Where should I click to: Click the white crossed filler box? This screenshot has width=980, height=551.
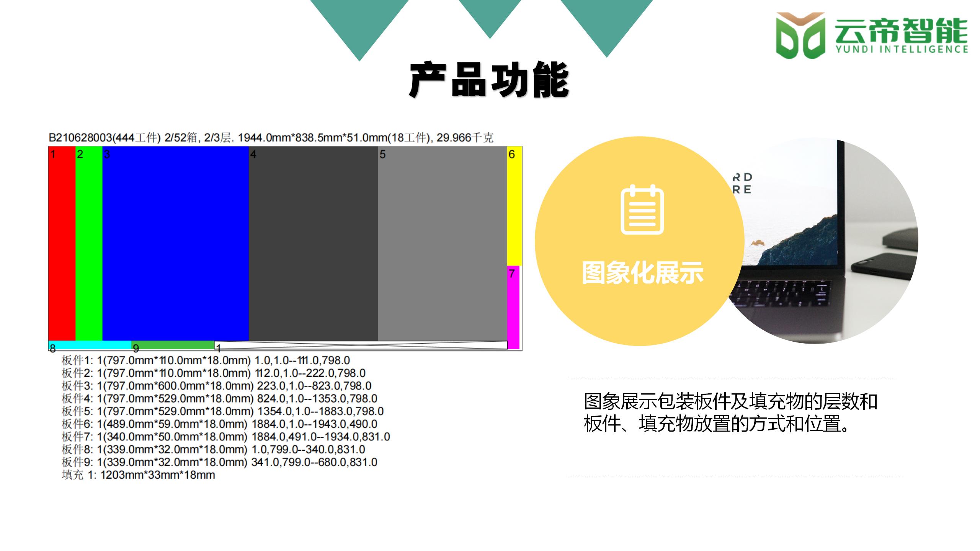coord(361,345)
